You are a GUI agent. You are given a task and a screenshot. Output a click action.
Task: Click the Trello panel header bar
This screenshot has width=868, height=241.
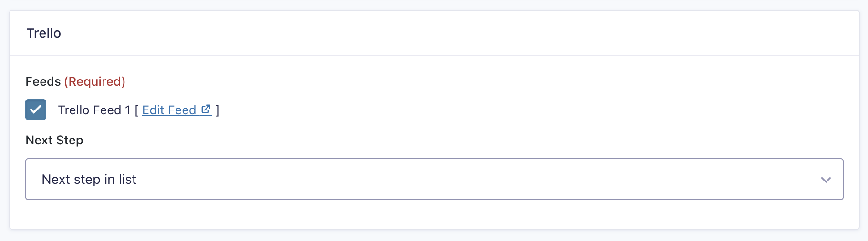434,33
